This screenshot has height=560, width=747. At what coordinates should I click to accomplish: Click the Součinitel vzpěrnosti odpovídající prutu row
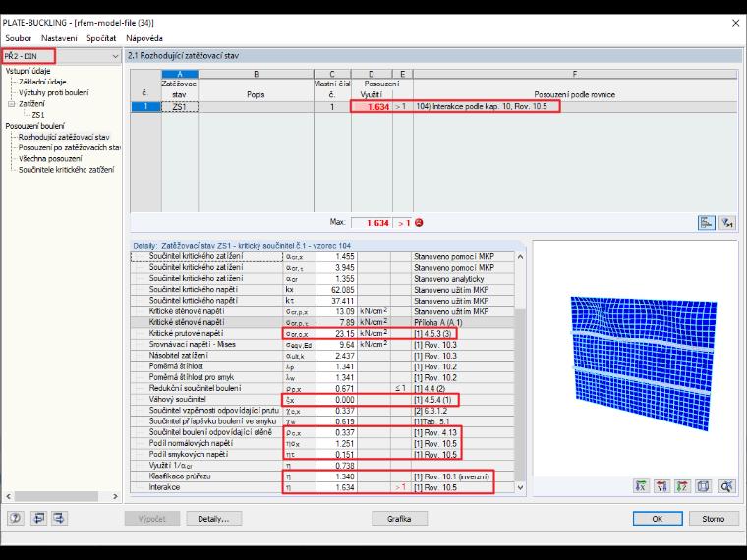point(322,411)
